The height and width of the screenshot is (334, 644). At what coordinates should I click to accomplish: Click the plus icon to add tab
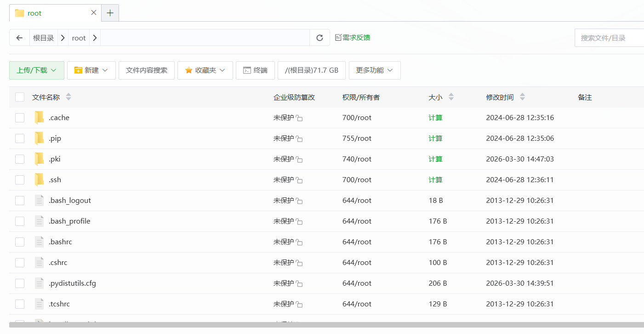pos(110,13)
